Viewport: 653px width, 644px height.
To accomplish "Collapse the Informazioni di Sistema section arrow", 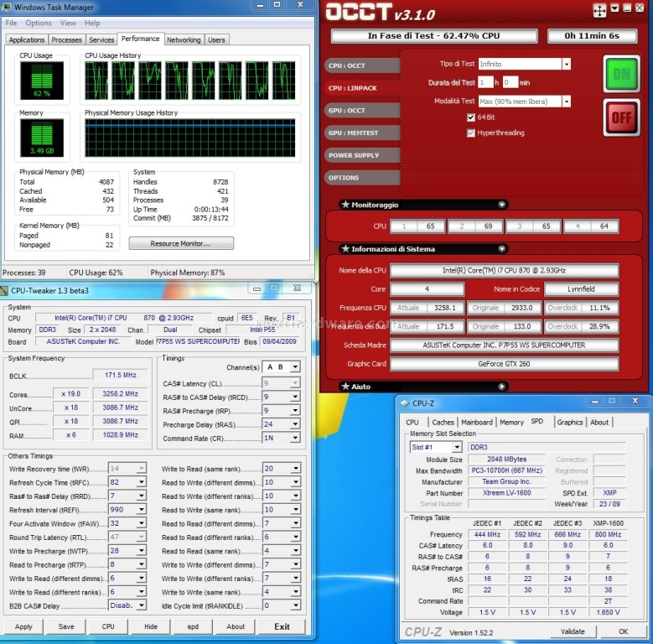I will point(502,249).
